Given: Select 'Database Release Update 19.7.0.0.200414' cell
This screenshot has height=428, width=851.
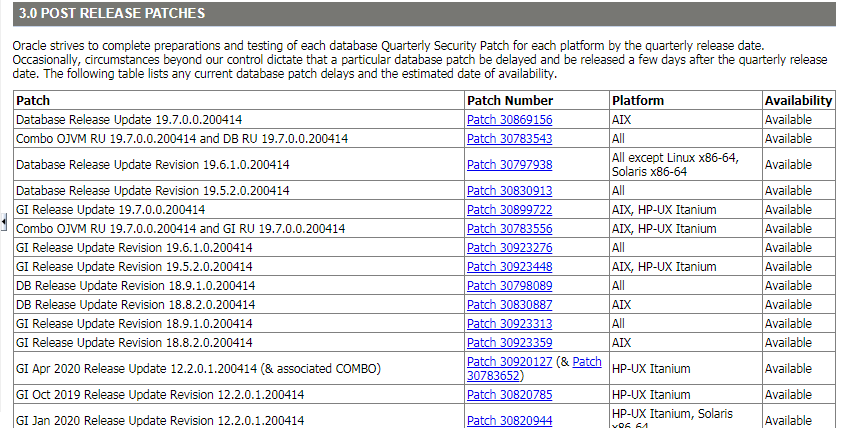Looking at the screenshot, I should coord(239,120).
